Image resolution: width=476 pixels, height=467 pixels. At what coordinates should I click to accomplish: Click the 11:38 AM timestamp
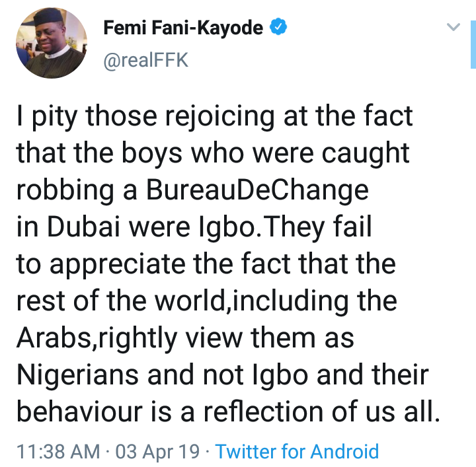58,452
